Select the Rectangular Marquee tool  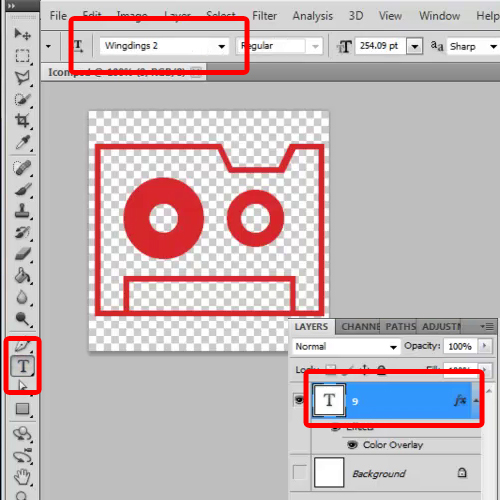pos(22,56)
